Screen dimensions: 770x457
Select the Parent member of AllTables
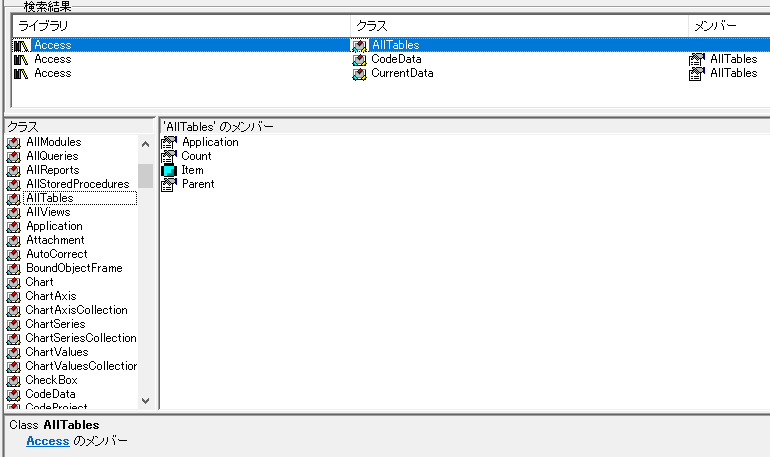coord(198,184)
